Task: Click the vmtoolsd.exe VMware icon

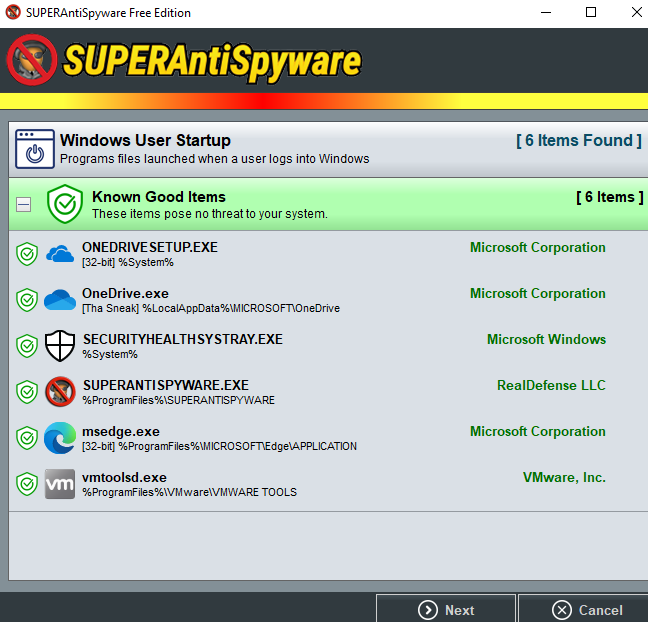Action: pos(60,484)
